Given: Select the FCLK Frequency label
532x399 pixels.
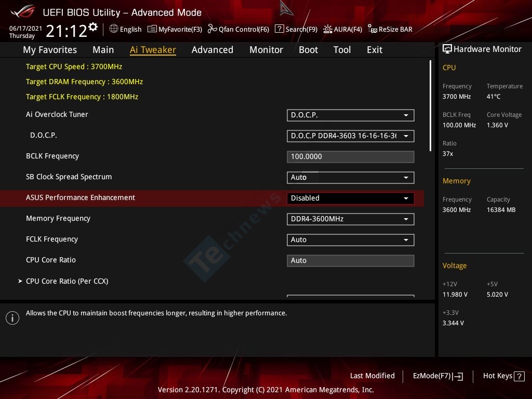Looking at the screenshot, I should coord(52,239).
